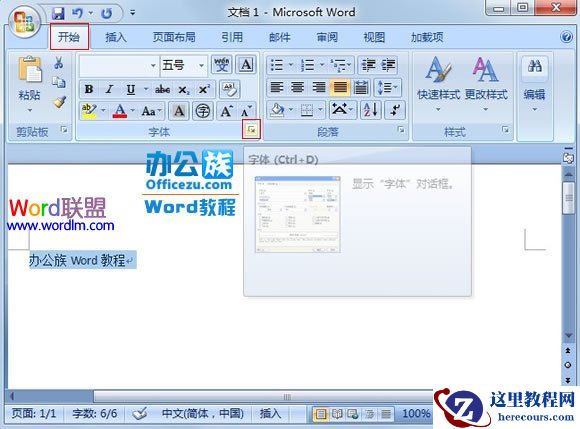The width and height of the screenshot is (580, 429).
Task: Apply character border icon
Action: click(x=246, y=65)
